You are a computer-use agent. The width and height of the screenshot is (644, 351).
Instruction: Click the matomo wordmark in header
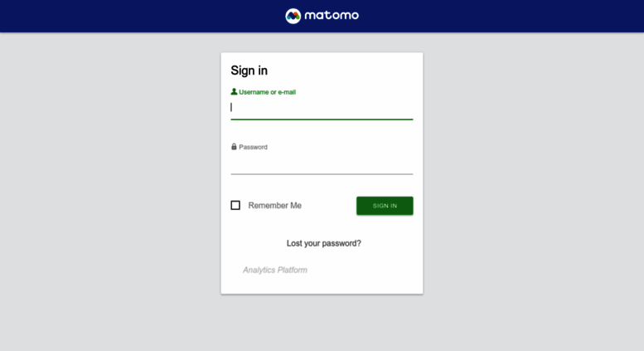pyautogui.click(x=332, y=16)
